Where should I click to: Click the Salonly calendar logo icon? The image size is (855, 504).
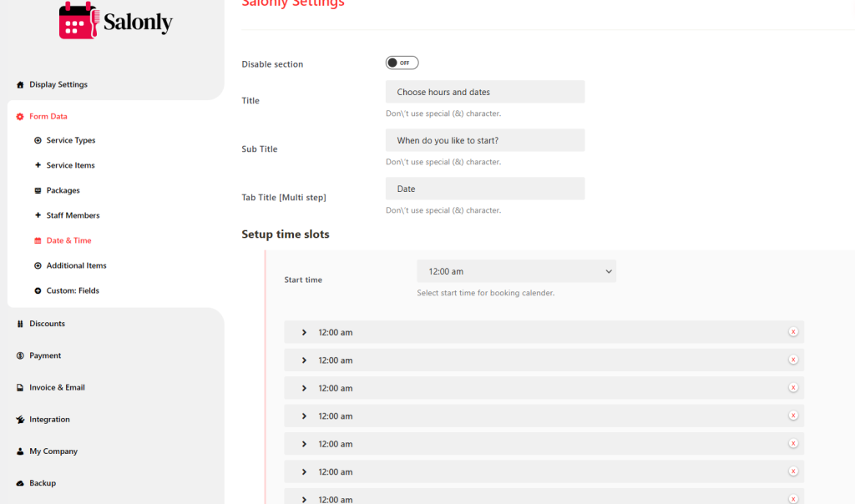(79, 21)
